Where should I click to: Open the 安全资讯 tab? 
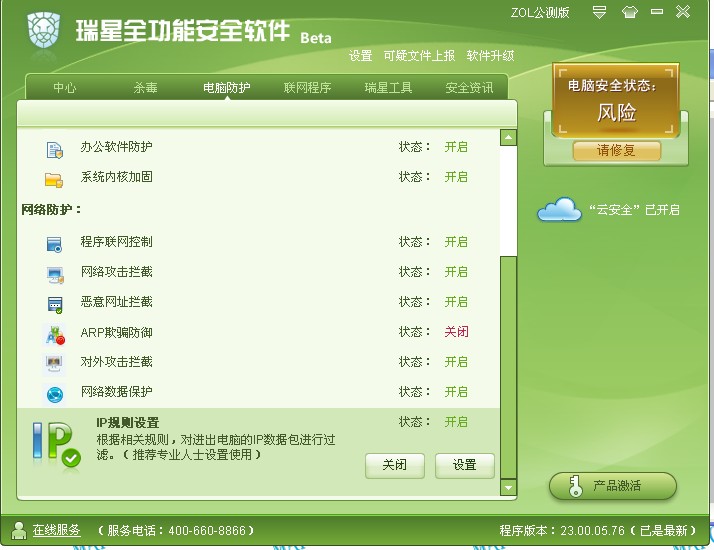tap(469, 87)
